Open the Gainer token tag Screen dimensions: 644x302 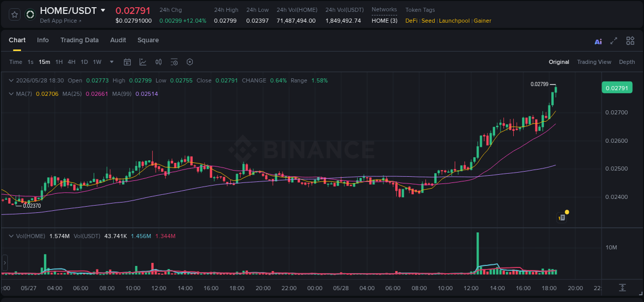click(x=483, y=21)
